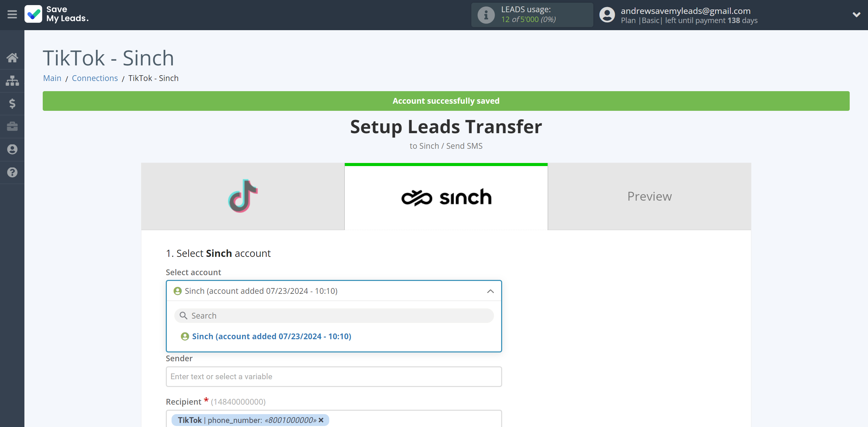Viewport: 868px width, 427px height.
Task: Click the hamburger menu icon top-left
Action: click(12, 14)
